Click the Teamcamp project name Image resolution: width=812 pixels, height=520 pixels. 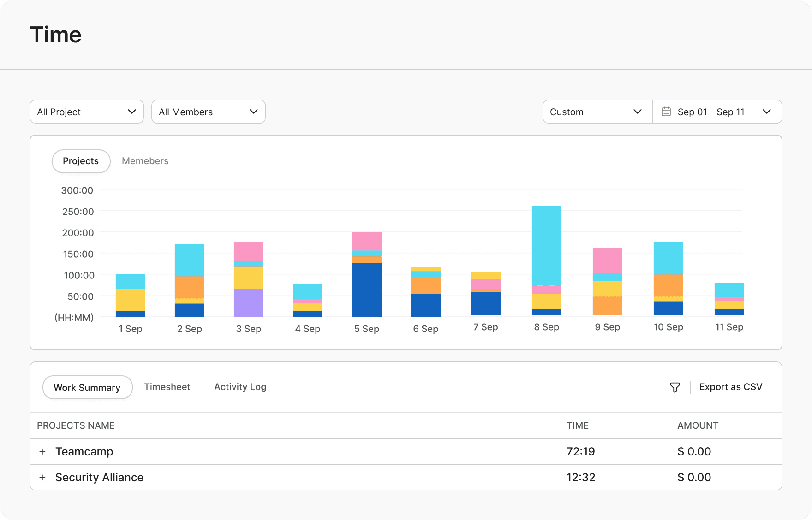click(84, 452)
